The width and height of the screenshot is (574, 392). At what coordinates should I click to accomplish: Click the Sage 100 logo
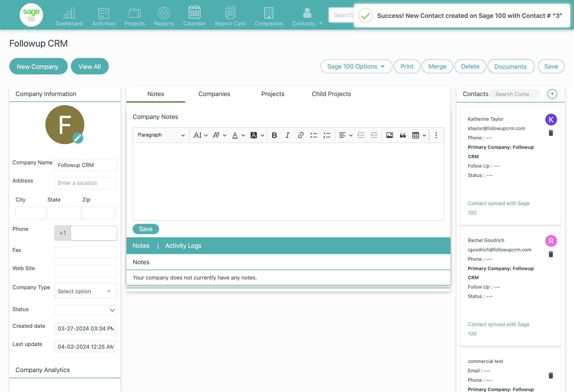(x=31, y=15)
